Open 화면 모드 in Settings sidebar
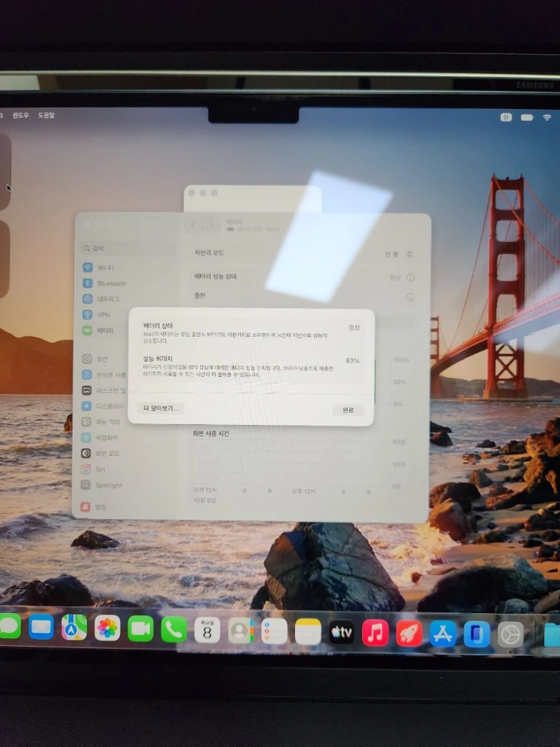Image resolution: width=560 pixels, height=747 pixels. click(x=101, y=453)
